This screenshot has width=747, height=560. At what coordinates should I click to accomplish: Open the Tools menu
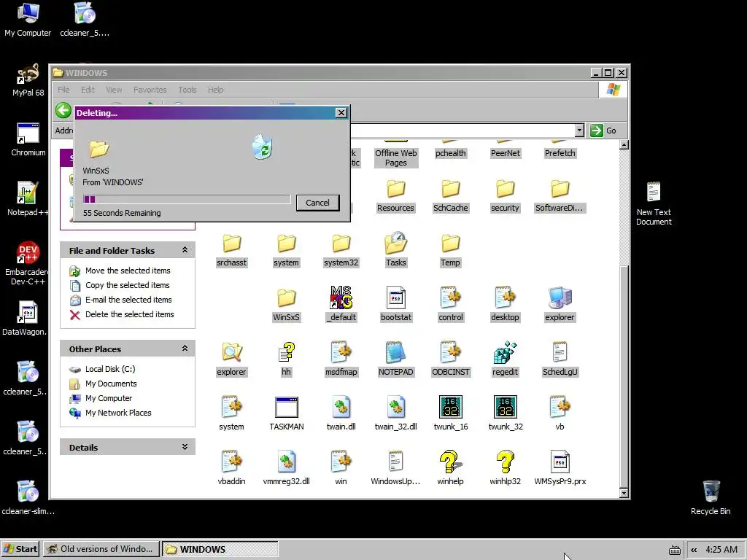click(187, 90)
